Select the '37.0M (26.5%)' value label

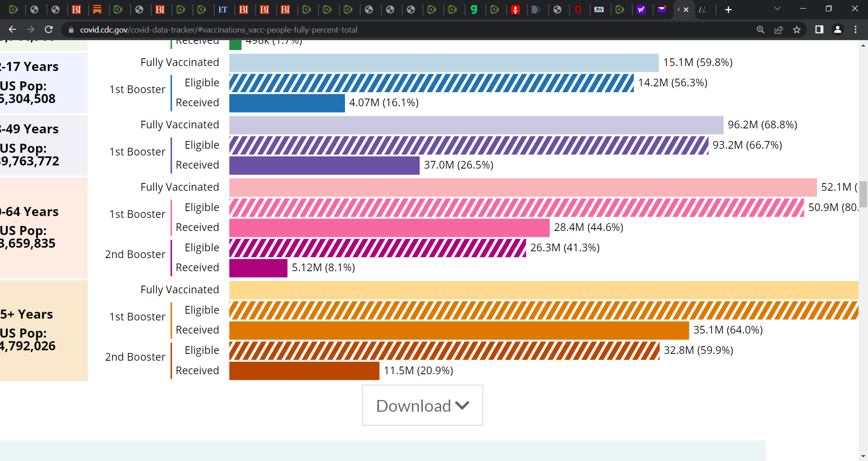(458, 165)
